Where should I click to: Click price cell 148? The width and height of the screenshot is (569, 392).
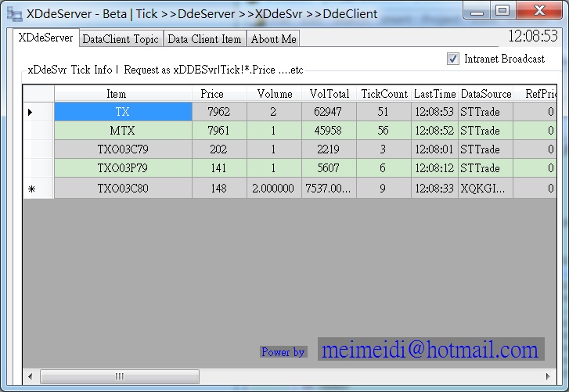[219, 189]
